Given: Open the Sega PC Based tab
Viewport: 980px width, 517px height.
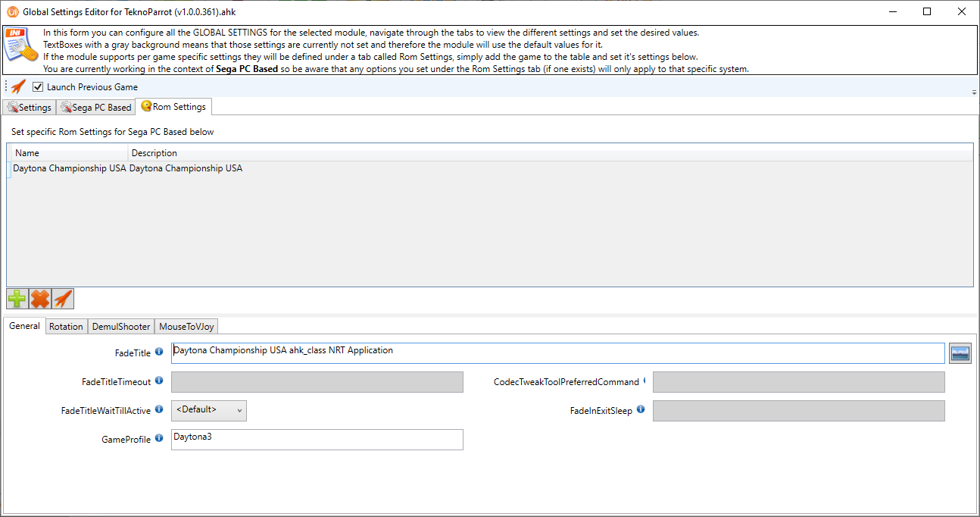Looking at the screenshot, I should click(96, 108).
